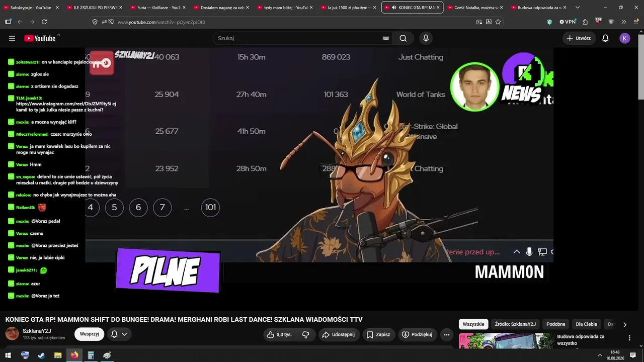Click the Podziękuj thanks button
This screenshot has height=362, width=644.
[x=417, y=335]
